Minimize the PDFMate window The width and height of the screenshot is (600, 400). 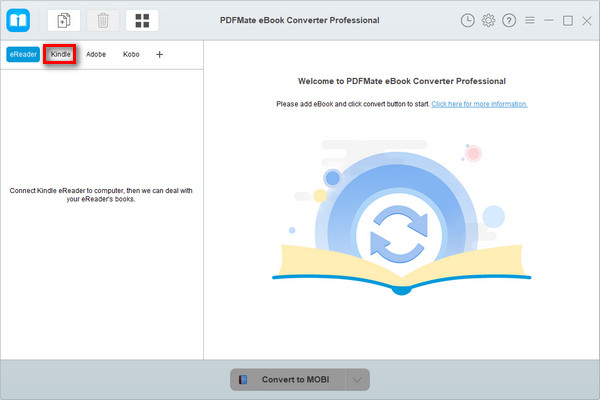pos(549,20)
